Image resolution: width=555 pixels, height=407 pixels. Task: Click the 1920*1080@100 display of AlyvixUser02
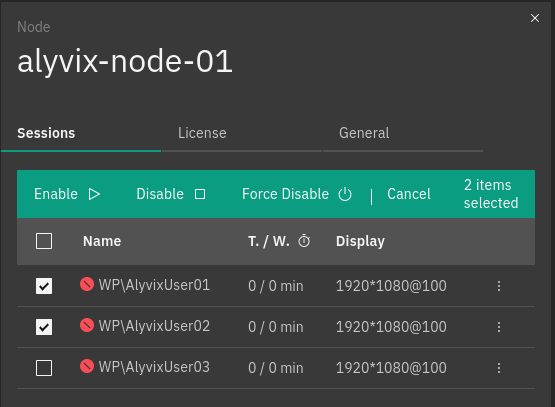click(x=391, y=327)
